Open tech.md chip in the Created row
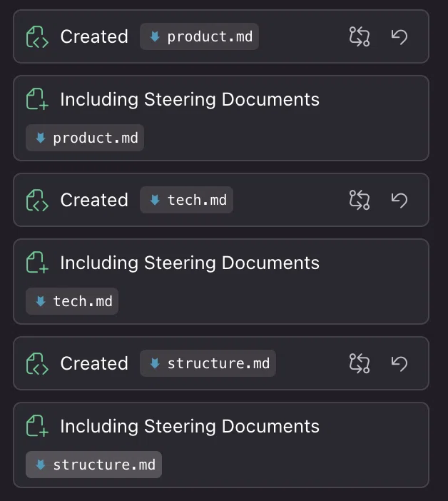Screen dimensions: 448x501 [x=186, y=200]
